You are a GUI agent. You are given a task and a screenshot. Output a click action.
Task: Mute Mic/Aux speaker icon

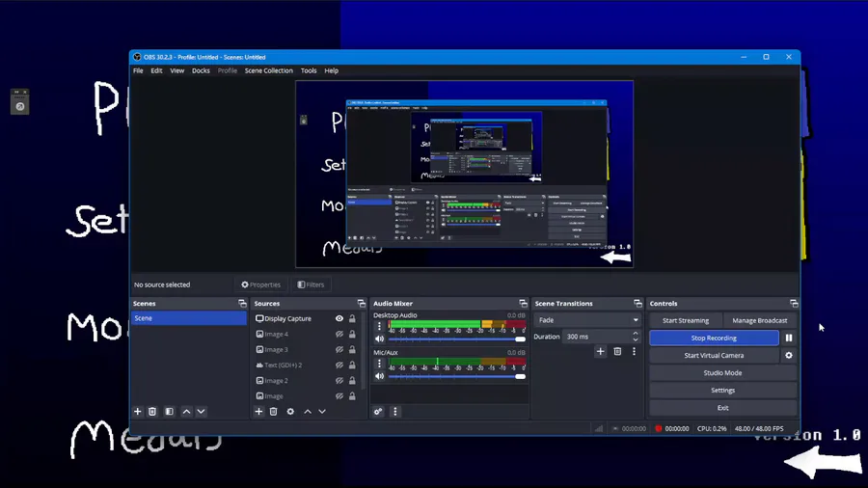pyautogui.click(x=379, y=376)
